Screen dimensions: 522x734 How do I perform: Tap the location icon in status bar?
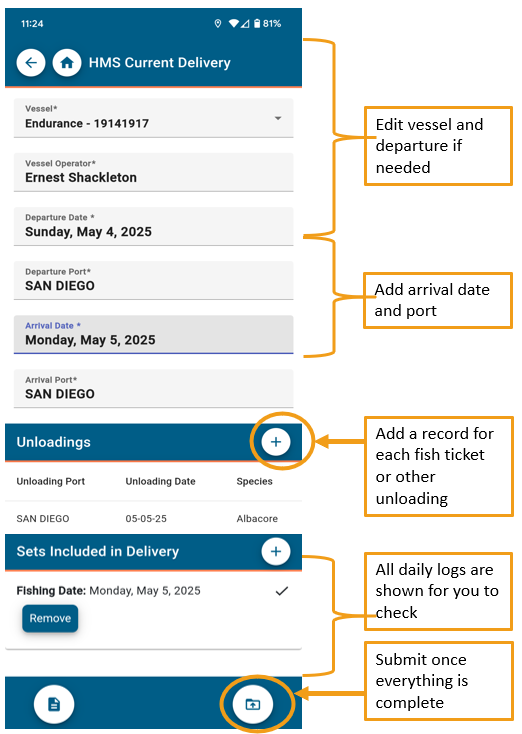(218, 23)
